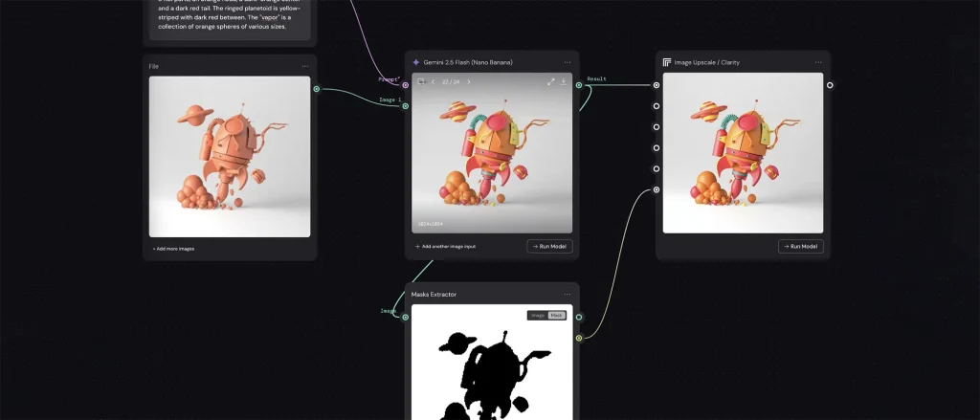Click the gallery view icon in Gemini node
This screenshot has width=980, height=420.
(x=421, y=82)
